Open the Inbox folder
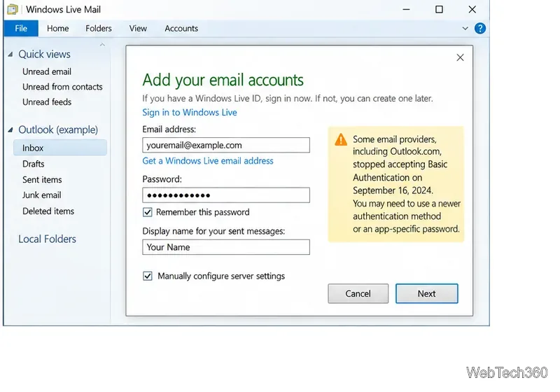The image size is (560, 392). (60, 148)
